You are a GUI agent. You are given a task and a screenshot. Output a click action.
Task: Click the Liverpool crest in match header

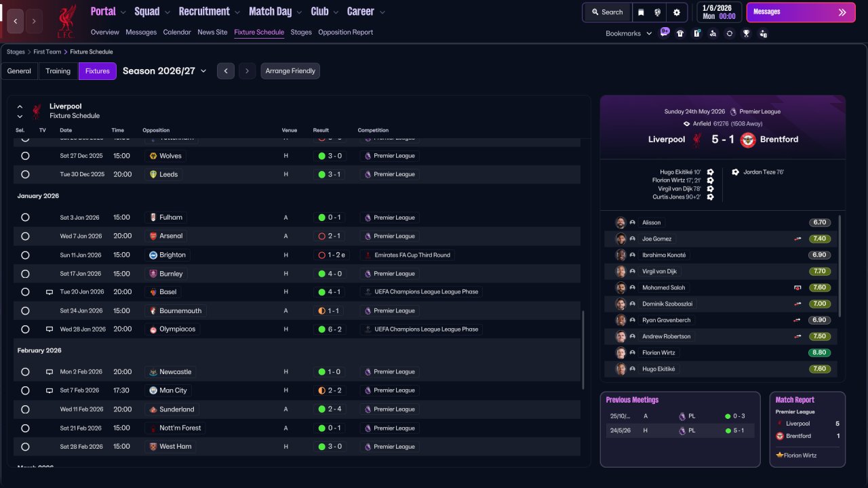tap(696, 140)
